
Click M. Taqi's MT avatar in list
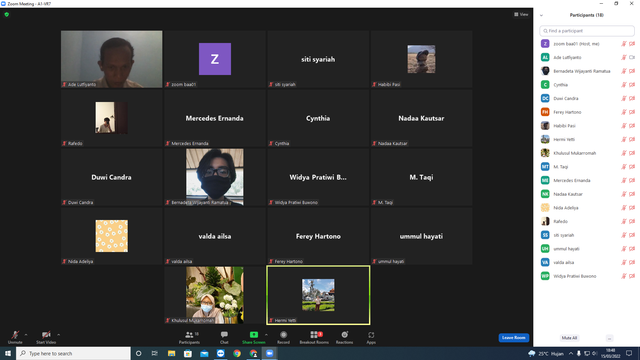[x=545, y=167]
